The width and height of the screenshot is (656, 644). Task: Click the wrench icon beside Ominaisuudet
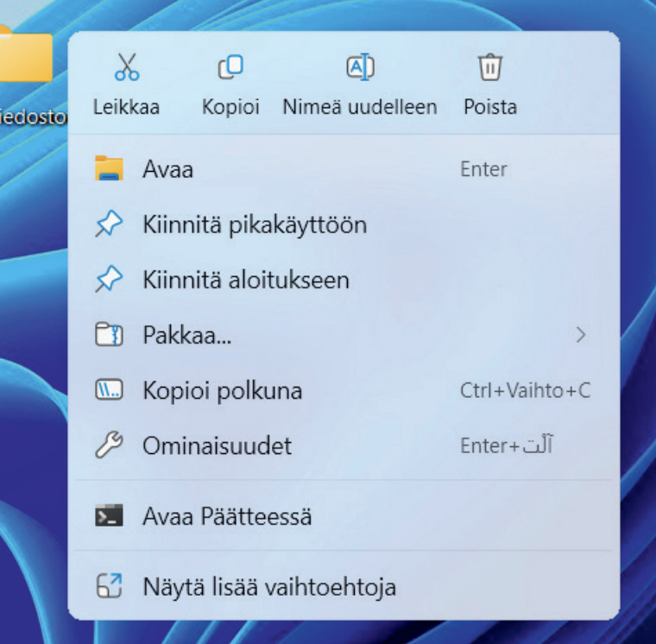109,445
